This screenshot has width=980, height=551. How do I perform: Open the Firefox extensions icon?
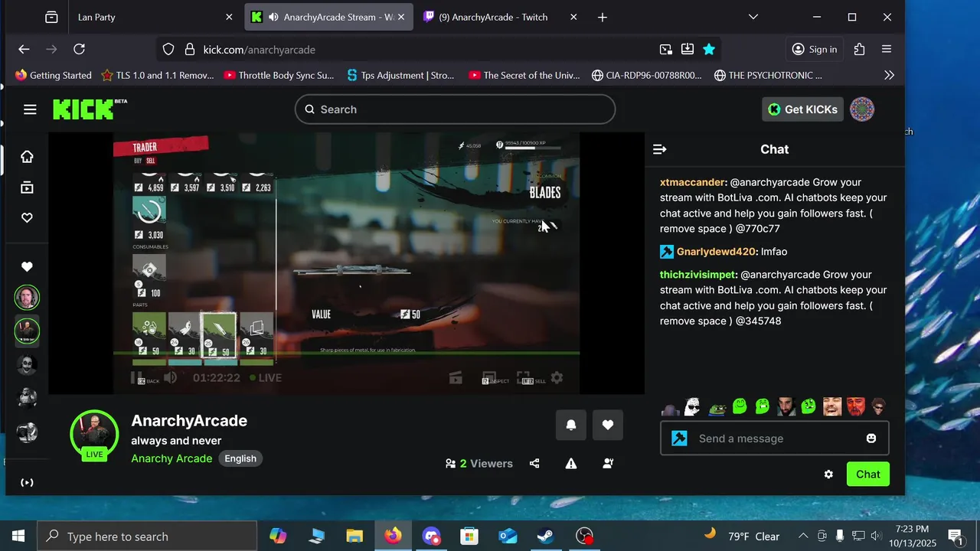click(859, 49)
